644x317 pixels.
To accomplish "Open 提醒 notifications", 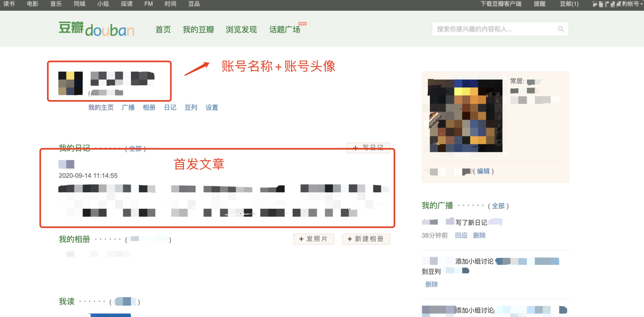I will [540, 4].
